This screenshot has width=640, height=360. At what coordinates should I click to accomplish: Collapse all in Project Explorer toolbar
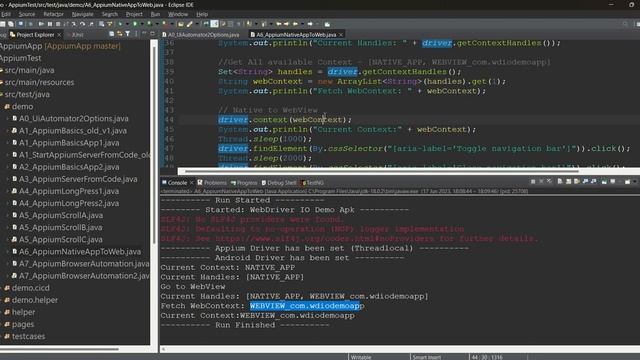tap(111, 34)
